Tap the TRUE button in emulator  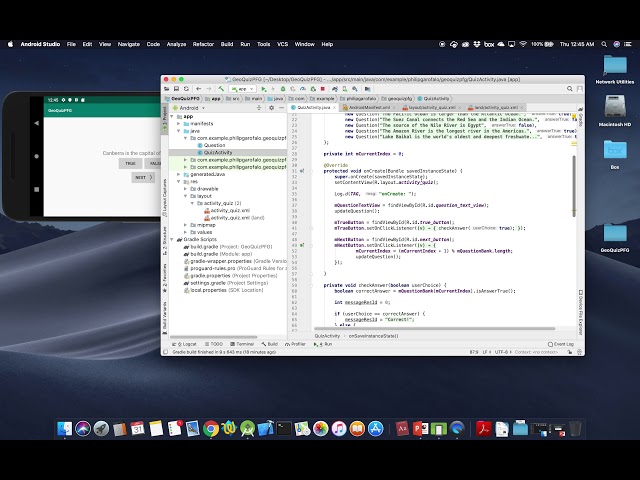click(130, 163)
